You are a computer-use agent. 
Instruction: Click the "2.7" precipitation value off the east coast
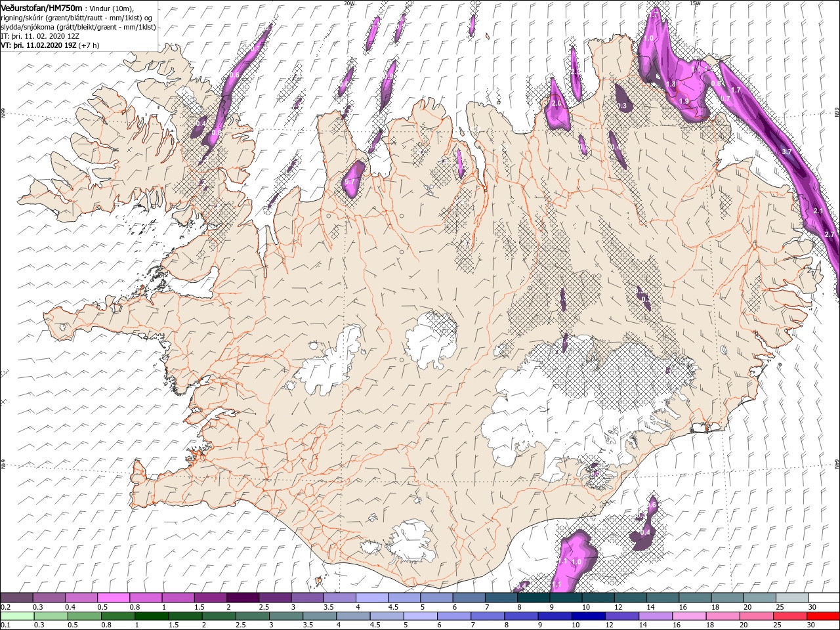pos(829,234)
